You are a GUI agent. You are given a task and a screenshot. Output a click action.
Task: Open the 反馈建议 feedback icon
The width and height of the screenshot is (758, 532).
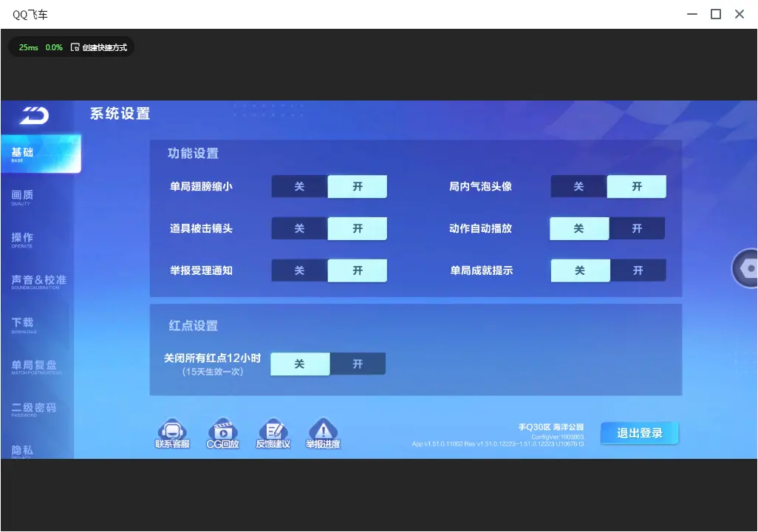tap(273, 433)
